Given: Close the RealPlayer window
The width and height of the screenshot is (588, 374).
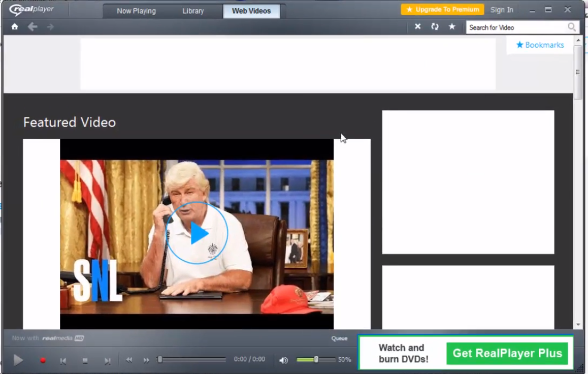Looking at the screenshot, I should click(567, 9).
